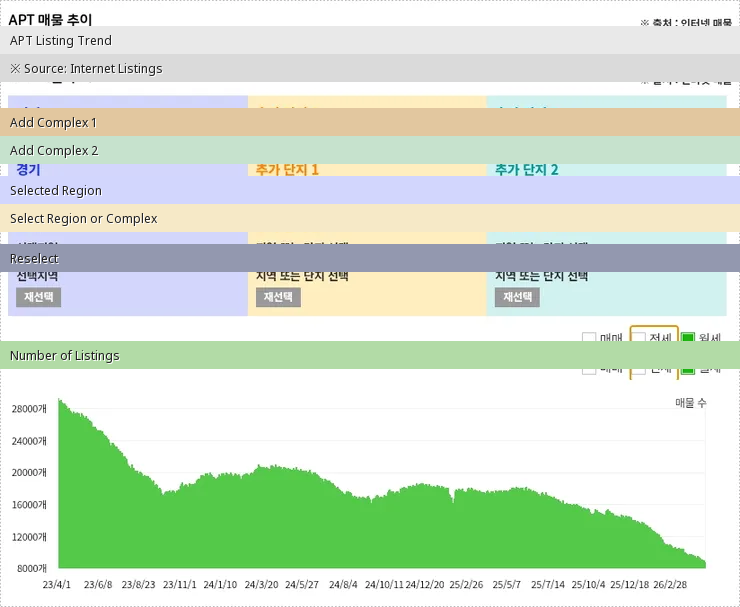Enable the 매매 checkbox
The image size is (740, 607).
(x=589, y=338)
